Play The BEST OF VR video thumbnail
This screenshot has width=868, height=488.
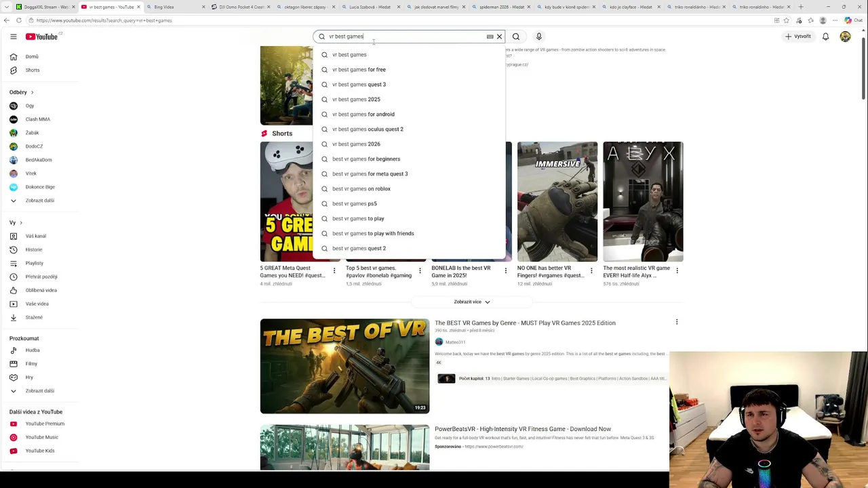pyautogui.click(x=344, y=366)
